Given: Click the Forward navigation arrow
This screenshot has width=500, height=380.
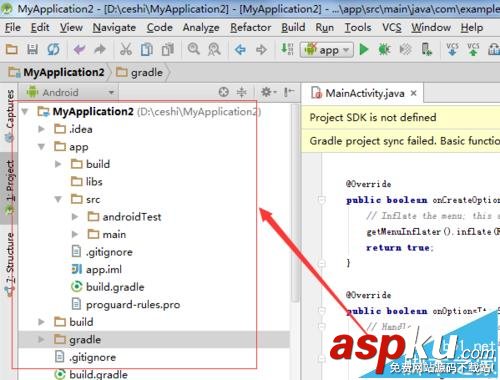Looking at the screenshot, I should [262, 50].
